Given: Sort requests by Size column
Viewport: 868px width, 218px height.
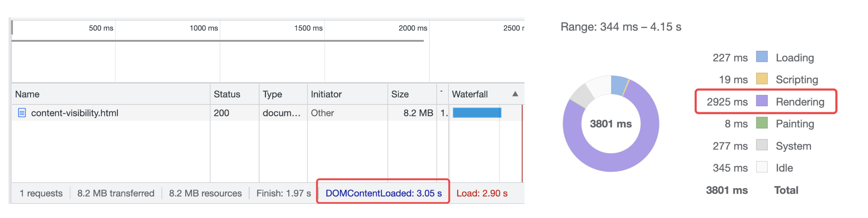Looking at the screenshot, I should 400,94.
